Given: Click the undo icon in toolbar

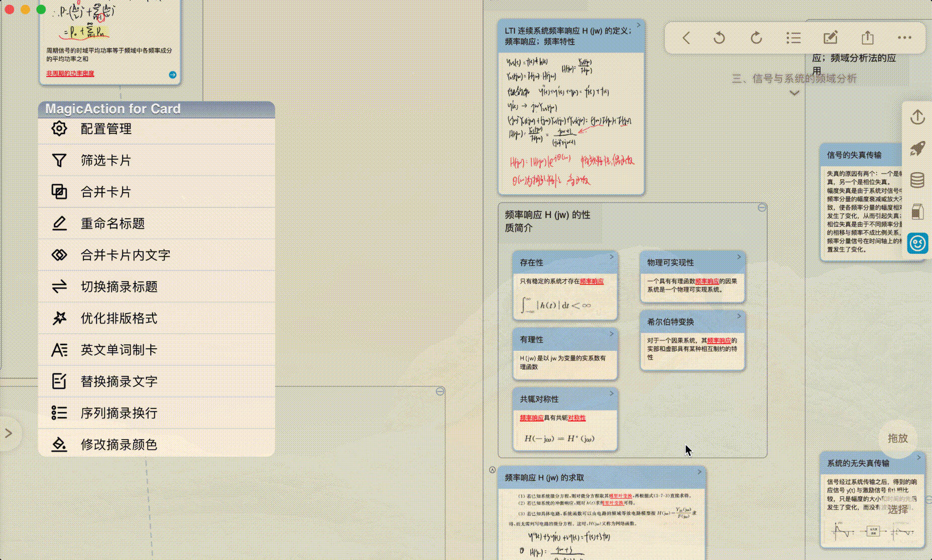Looking at the screenshot, I should point(719,38).
